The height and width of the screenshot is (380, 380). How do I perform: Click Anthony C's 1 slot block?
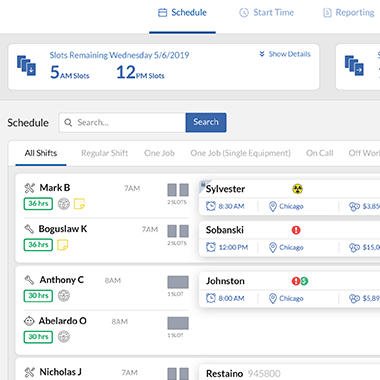point(178,282)
